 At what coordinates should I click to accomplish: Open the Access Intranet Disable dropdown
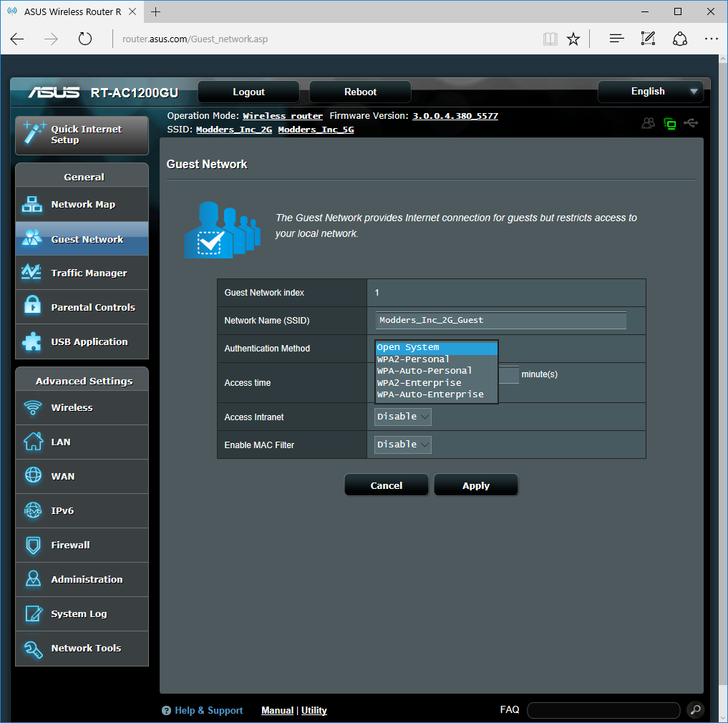pos(402,417)
